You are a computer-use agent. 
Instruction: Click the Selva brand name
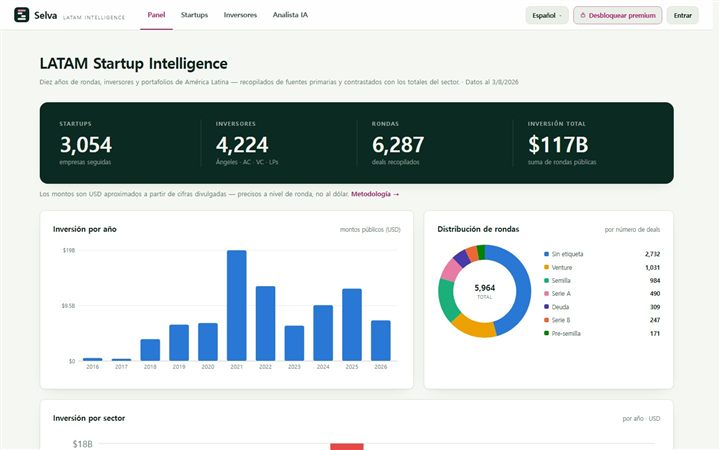tap(45, 15)
